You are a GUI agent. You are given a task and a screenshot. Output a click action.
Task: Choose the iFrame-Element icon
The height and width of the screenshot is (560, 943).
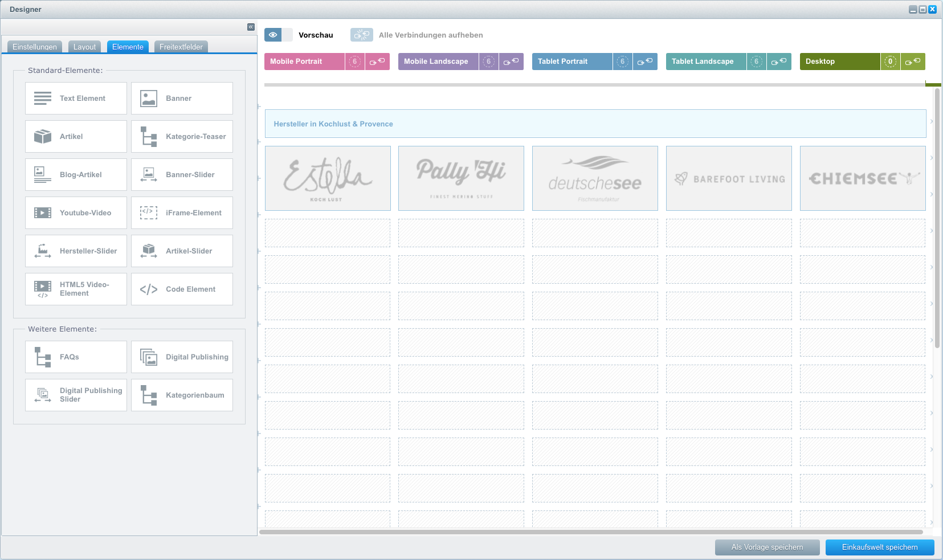pos(149,212)
